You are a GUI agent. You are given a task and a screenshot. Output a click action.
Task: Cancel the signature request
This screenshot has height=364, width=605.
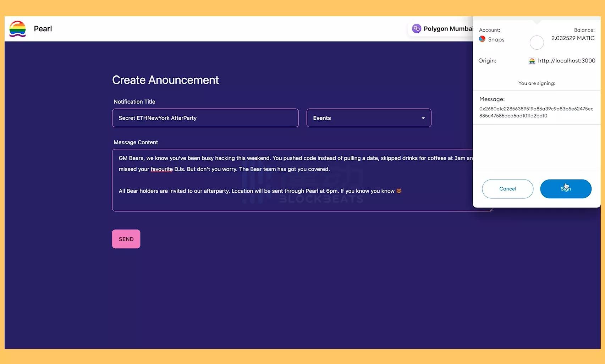coord(507,189)
